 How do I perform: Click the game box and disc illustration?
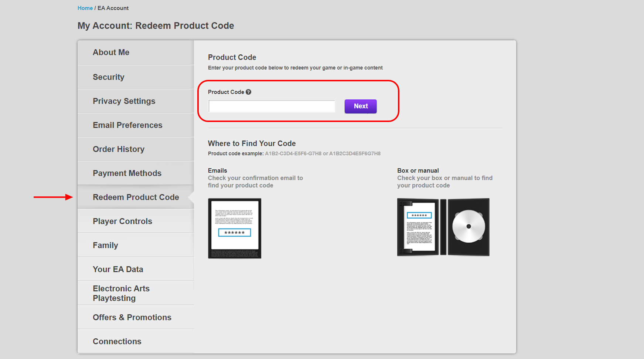[443, 227]
